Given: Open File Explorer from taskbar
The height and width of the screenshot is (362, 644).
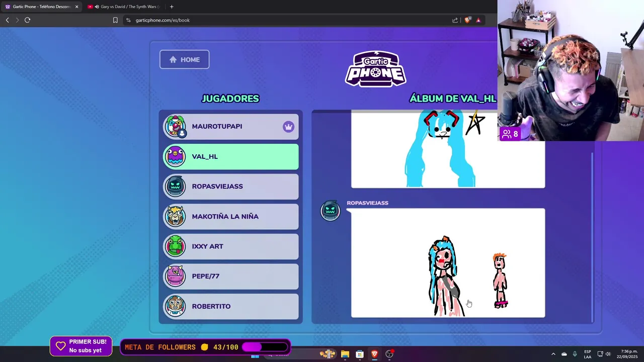Looking at the screenshot, I should pos(345,354).
